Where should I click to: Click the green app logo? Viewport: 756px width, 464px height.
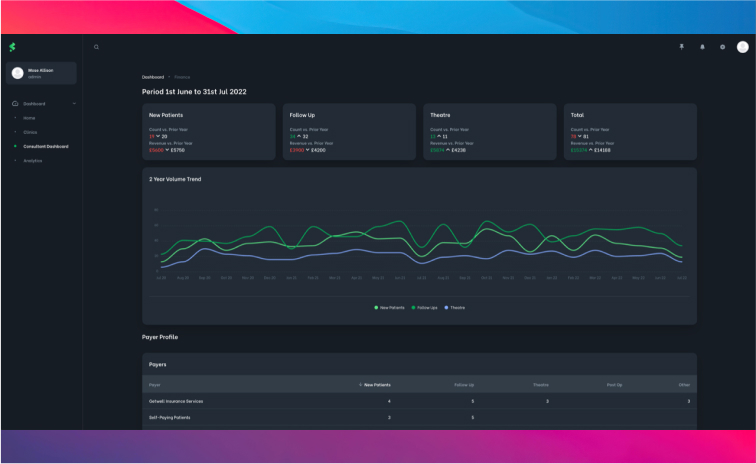tap(13, 47)
